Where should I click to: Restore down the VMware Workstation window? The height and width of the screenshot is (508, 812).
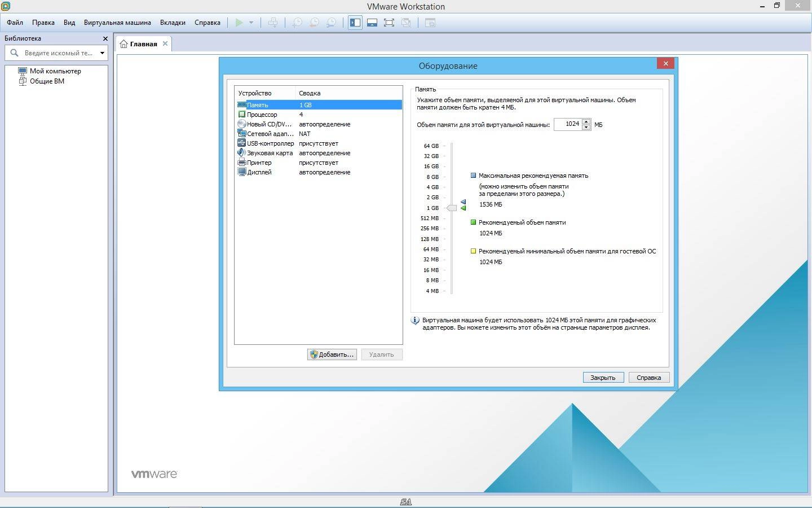tap(776, 6)
